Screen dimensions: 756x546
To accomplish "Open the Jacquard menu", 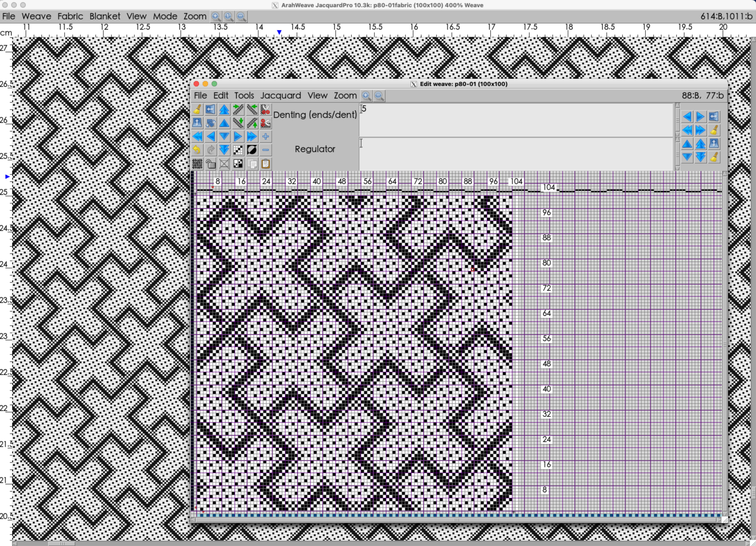I will point(280,95).
